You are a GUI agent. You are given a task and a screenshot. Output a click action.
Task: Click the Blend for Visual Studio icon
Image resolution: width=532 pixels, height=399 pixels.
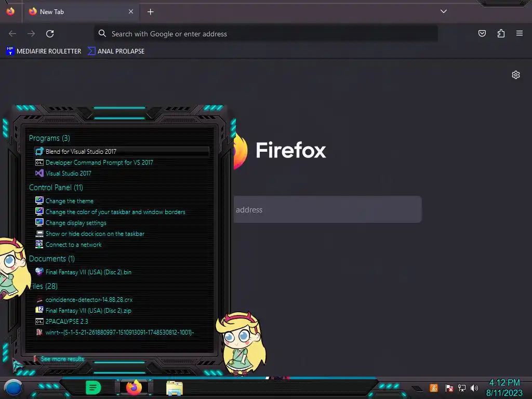(39, 151)
